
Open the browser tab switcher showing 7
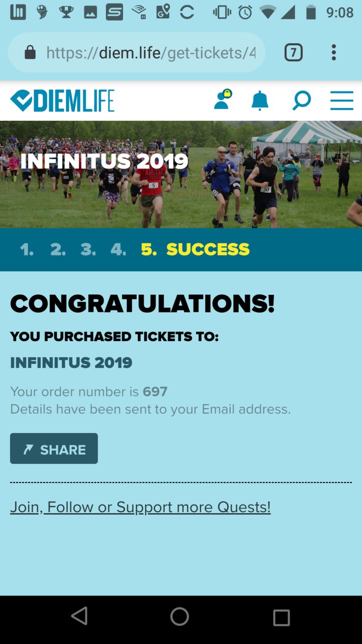(294, 52)
